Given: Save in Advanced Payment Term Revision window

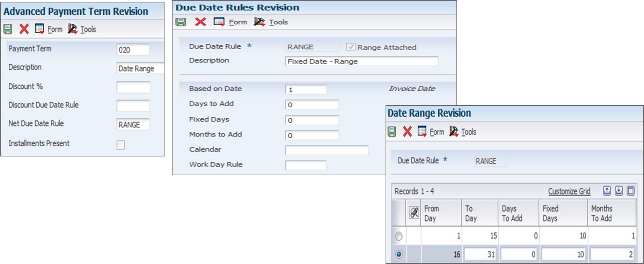Looking at the screenshot, I should (x=8, y=29).
